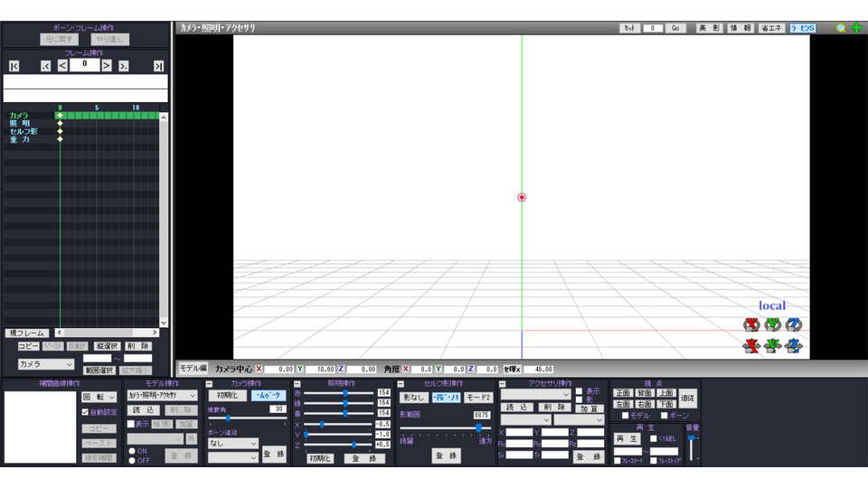Click the green cross pan icon
This screenshot has height=488, width=868.
click(856, 28)
